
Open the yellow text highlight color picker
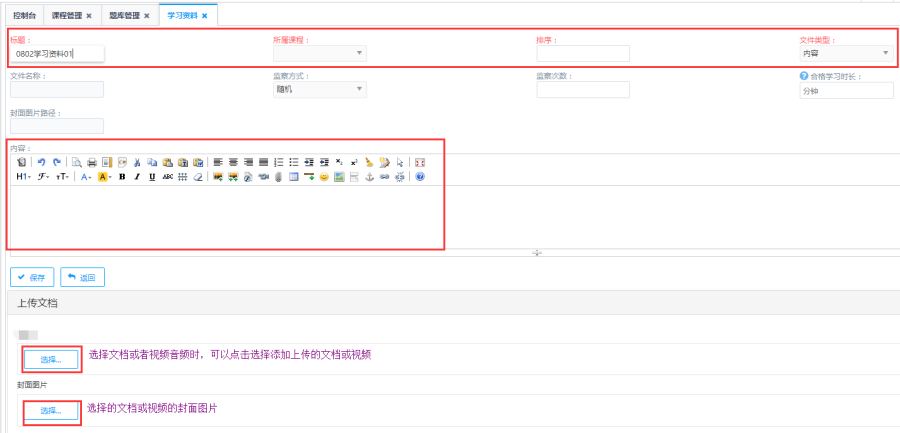[x=104, y=177]
